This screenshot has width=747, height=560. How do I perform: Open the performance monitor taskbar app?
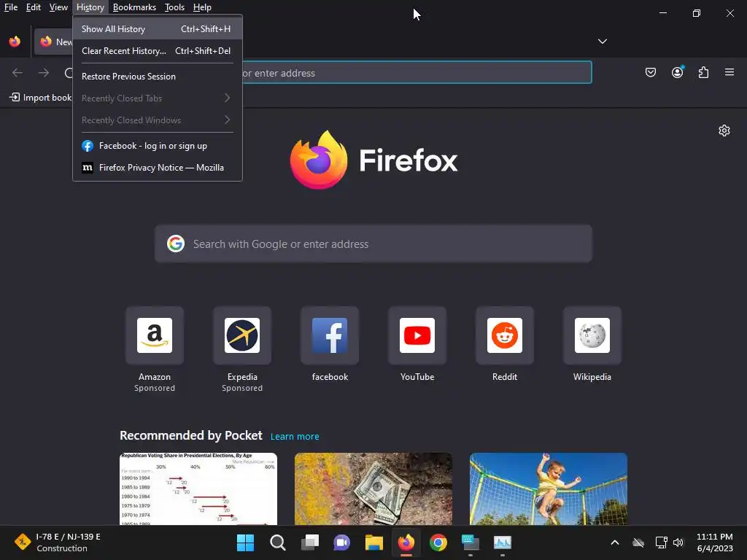(503, 542)
